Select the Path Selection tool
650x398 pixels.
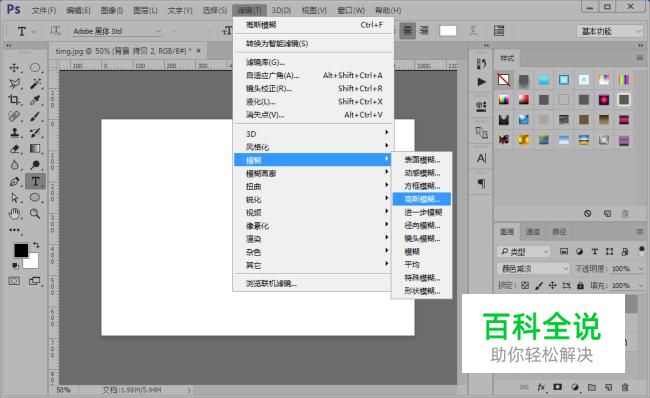[x=15, y=197]
